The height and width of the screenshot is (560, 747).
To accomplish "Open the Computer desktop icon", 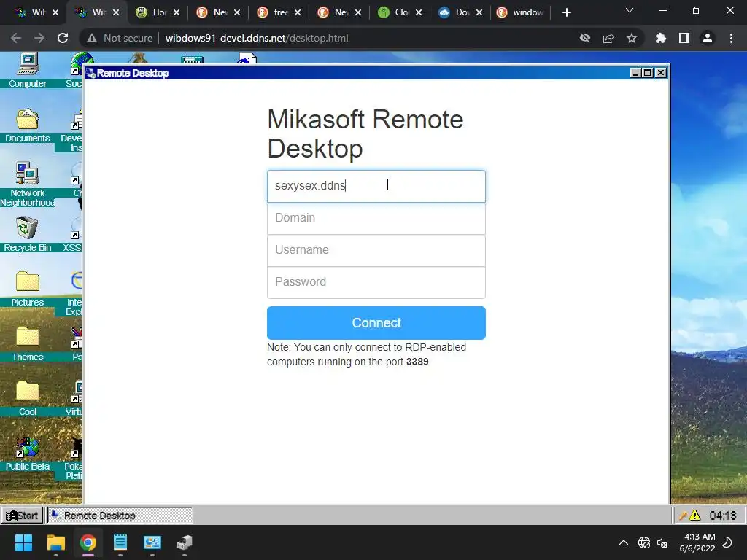I will (28, 71).
